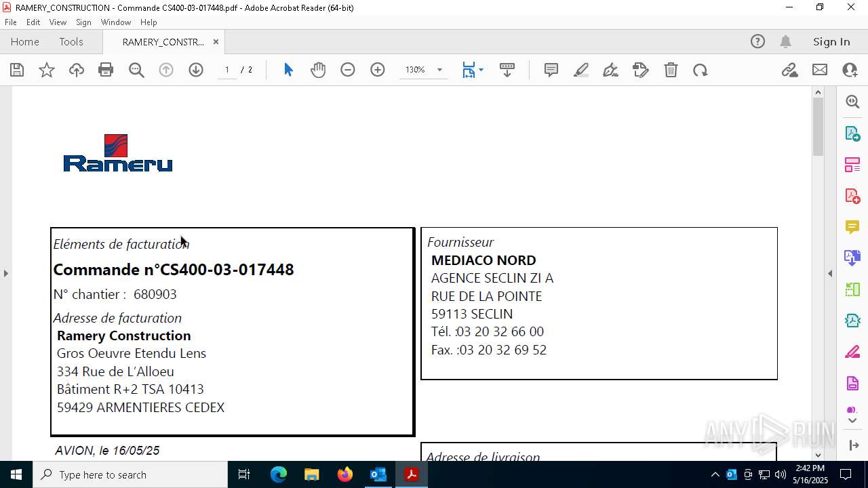This screenshot has width=868, height=488.
Task: Bookmark document with the star icon
Action: [47, 70]
